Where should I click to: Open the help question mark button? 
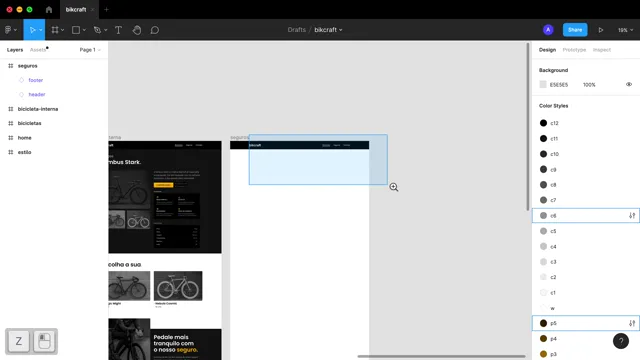pyautogui.click(x=620, y=341)
